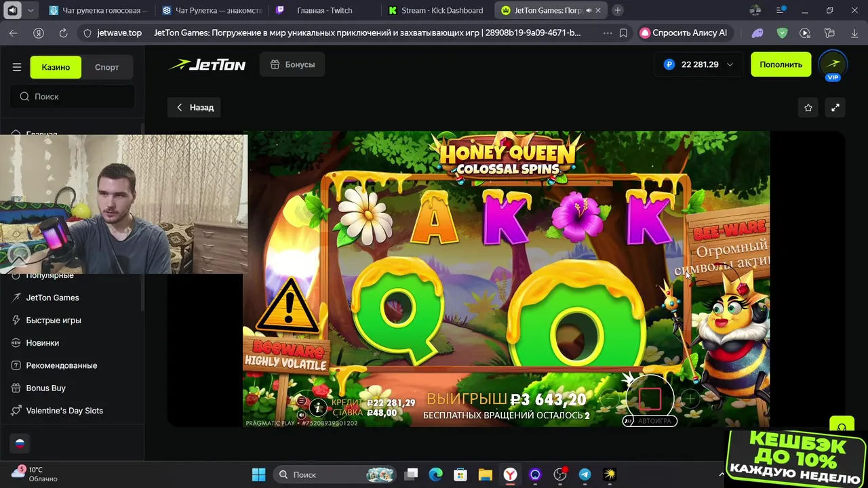Viewport: 868px width, 488px height.
Task: Open the Бонусы button
Action: coord(292,64)
